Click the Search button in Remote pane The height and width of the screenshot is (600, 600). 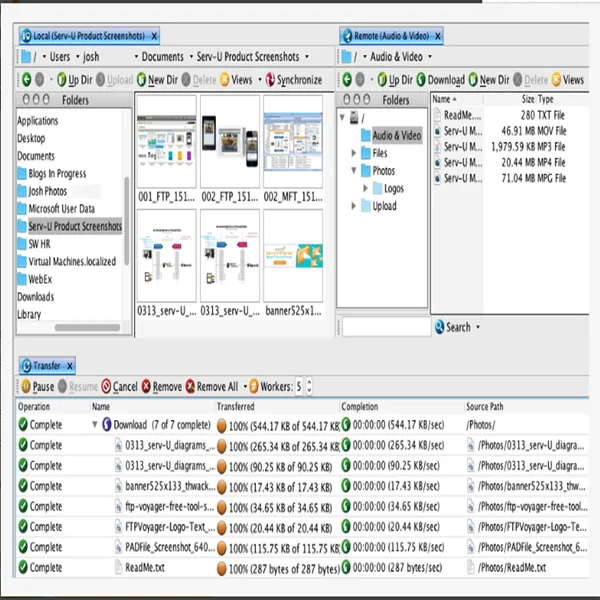453,327
